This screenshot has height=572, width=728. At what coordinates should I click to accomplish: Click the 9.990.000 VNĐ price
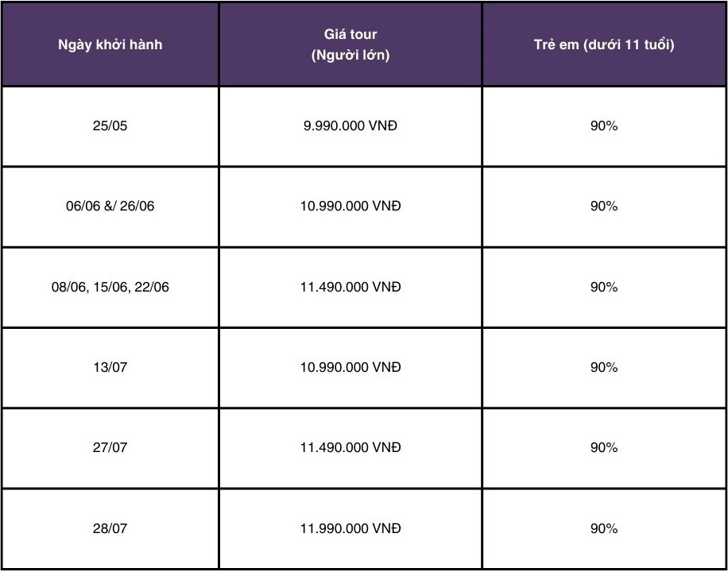(x=350, y=126)
